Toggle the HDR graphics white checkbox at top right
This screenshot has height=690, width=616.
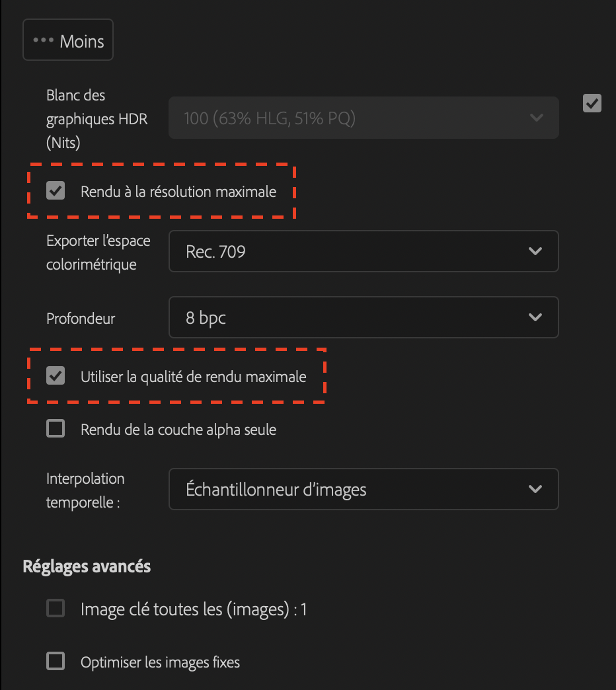click(592, 103)
